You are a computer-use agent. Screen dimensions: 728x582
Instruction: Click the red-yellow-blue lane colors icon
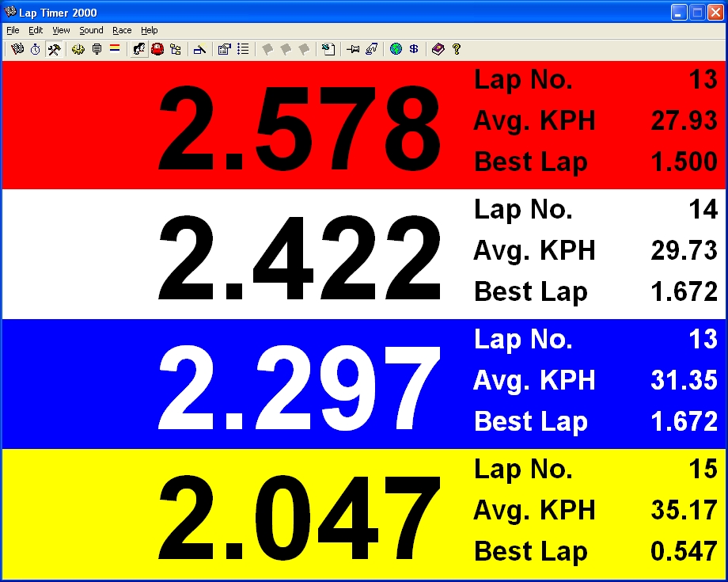[115, 49]
